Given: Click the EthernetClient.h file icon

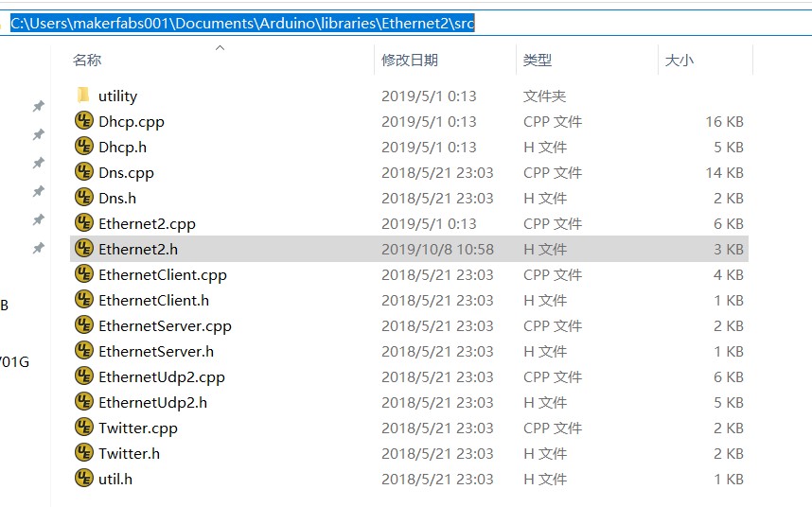Looking at the screenshot, I should [x=84, y=300].
